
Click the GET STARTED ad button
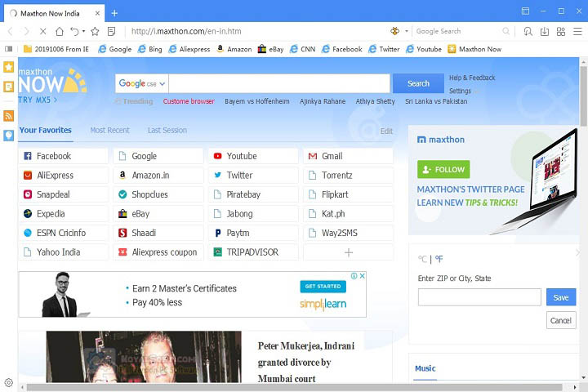(323, 287)
